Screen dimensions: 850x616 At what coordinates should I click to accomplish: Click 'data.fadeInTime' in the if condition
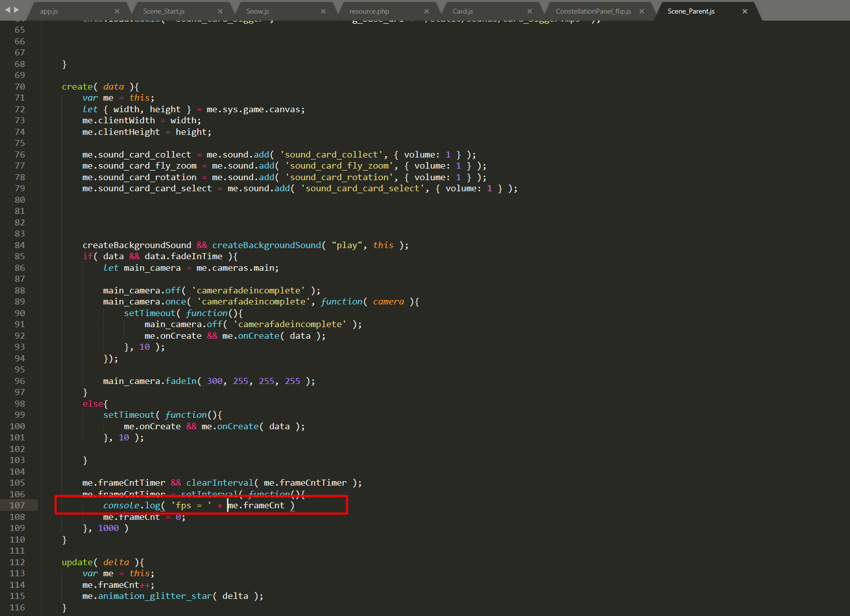184,256
